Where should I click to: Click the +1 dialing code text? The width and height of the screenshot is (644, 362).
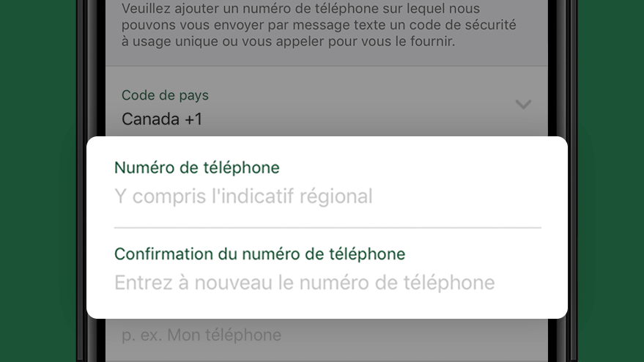pos(193,119)
